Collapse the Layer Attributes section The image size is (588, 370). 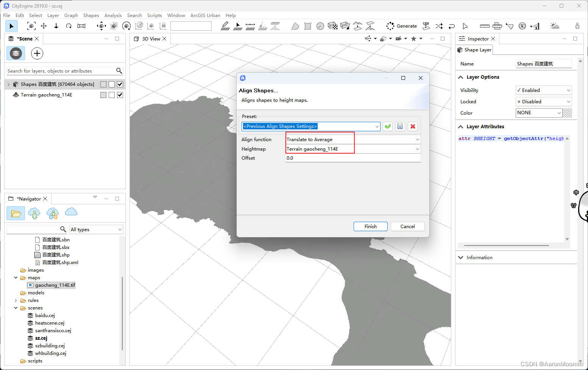click(461, 127)
